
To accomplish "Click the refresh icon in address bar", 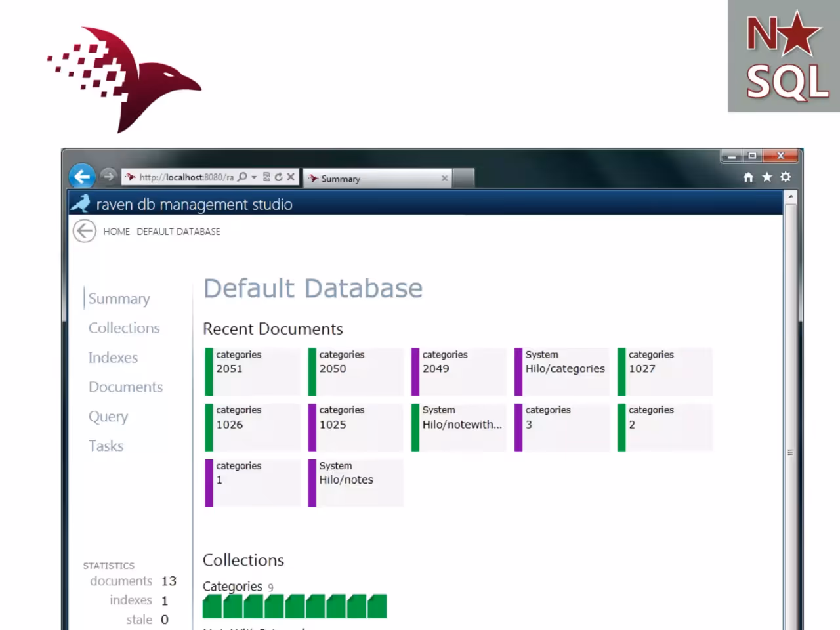I will (x=278, y=177).
